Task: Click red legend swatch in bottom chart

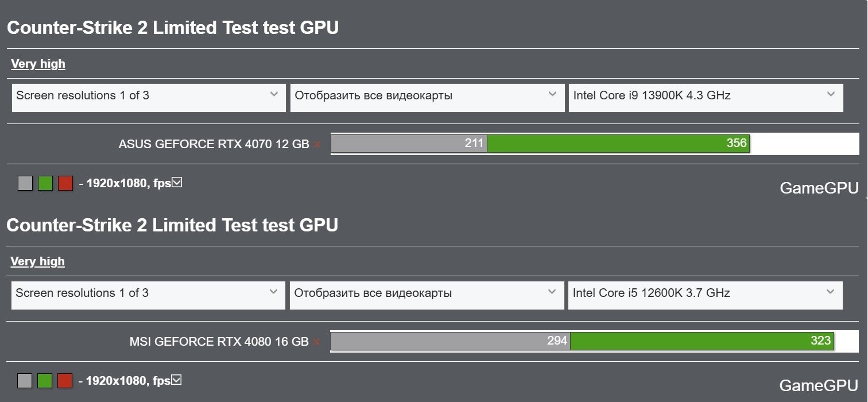Action: tap(65, 381)
